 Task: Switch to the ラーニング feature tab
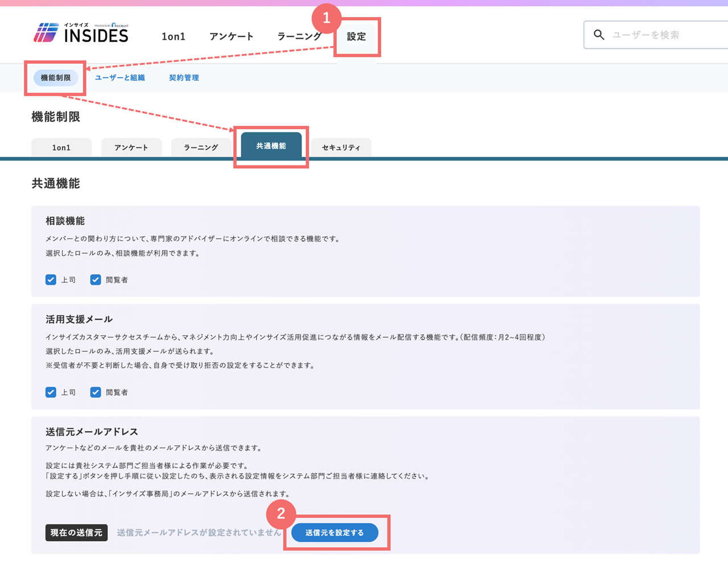pyautogui.click(x=201, y=147)
